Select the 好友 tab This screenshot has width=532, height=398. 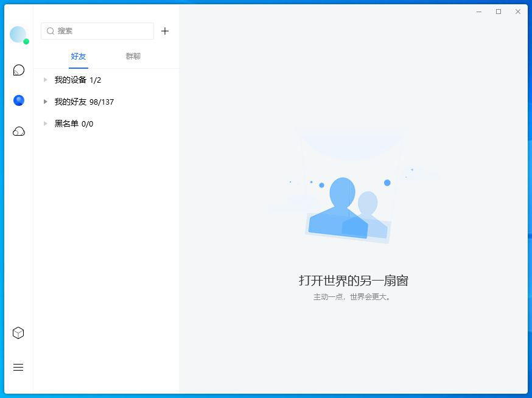[x=79, y=56]
